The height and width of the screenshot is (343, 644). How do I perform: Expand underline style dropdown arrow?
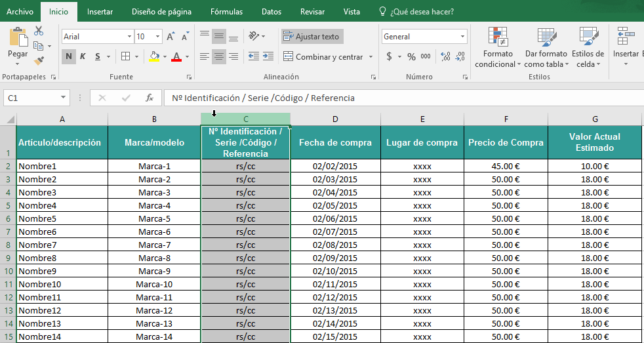pyautogui.click(x=108, y=56)
